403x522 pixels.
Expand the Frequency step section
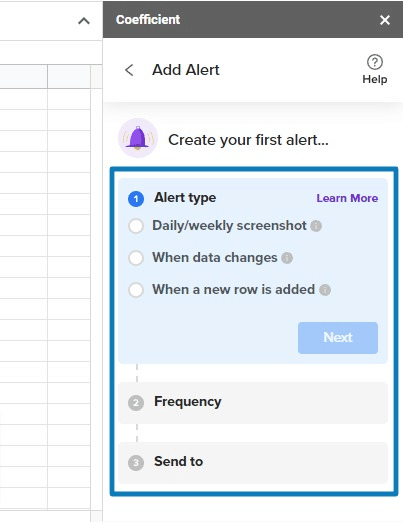tap(253, 403)
